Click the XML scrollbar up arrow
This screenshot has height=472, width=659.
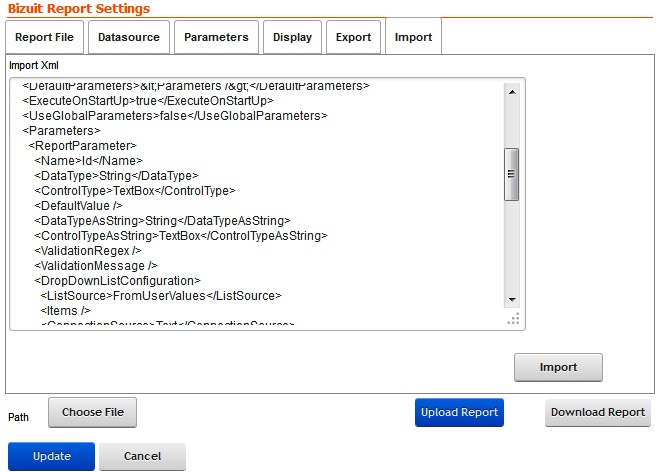coord(512,92)
